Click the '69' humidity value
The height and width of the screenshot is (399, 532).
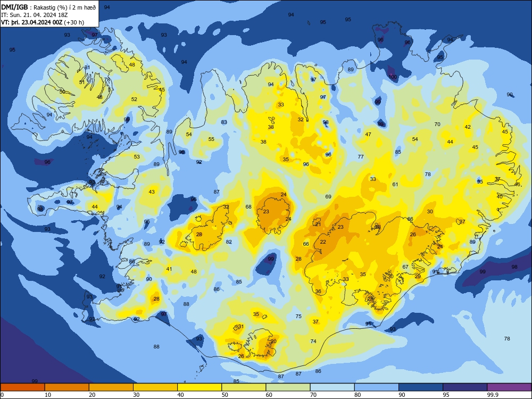pos(328,197)
